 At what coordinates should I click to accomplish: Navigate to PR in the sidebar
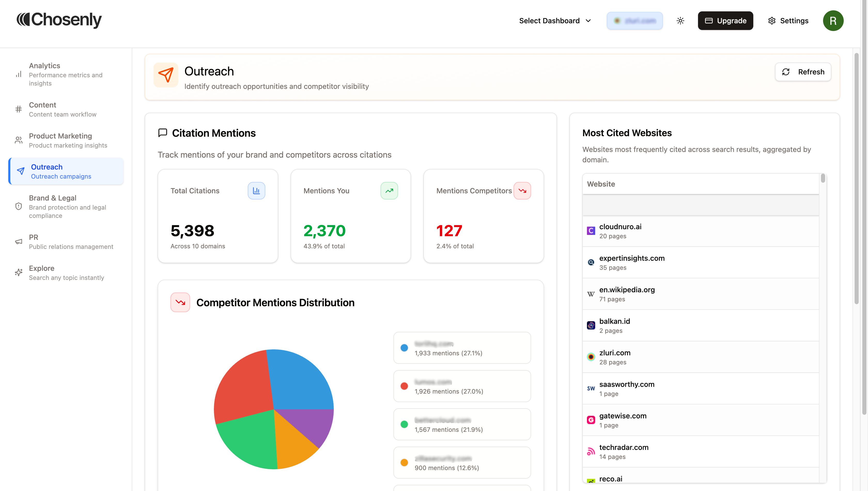coord(66,241)
